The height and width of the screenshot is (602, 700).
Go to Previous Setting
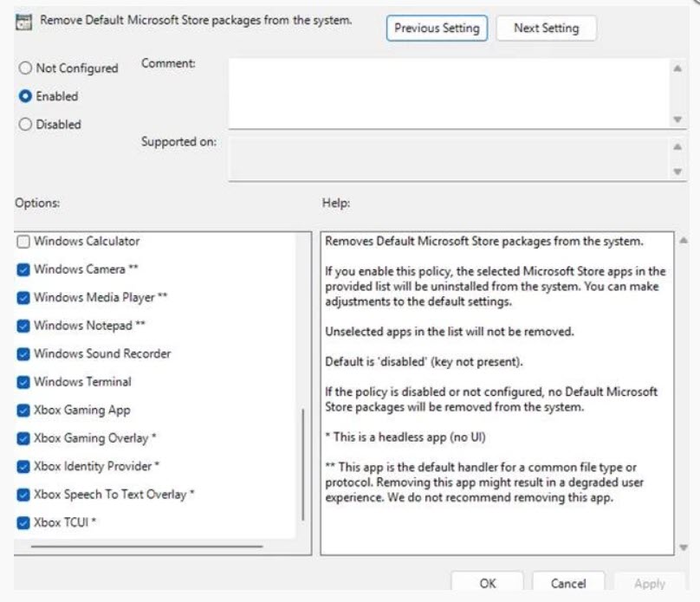[x=437, y=28]
